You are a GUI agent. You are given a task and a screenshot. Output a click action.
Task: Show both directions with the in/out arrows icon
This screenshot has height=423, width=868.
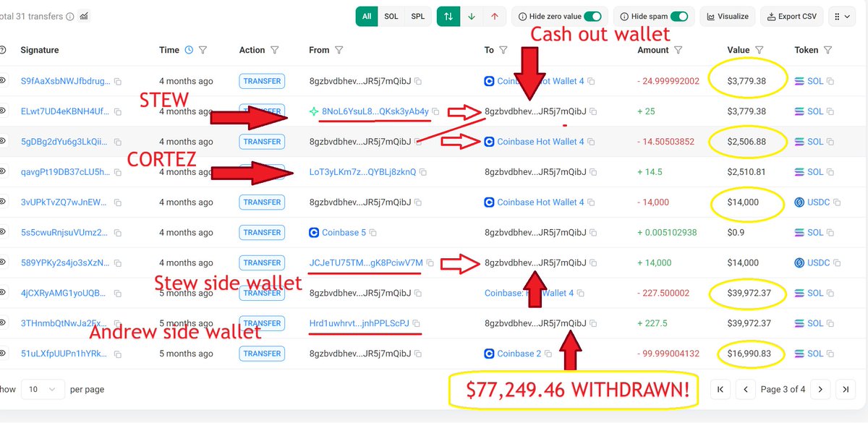(448, 16)
